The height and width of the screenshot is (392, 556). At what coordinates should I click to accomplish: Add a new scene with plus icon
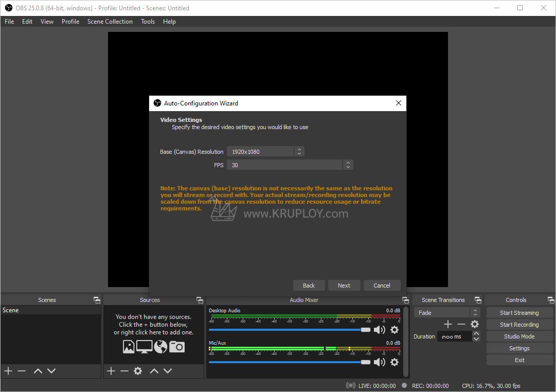(x=9, y=371)
